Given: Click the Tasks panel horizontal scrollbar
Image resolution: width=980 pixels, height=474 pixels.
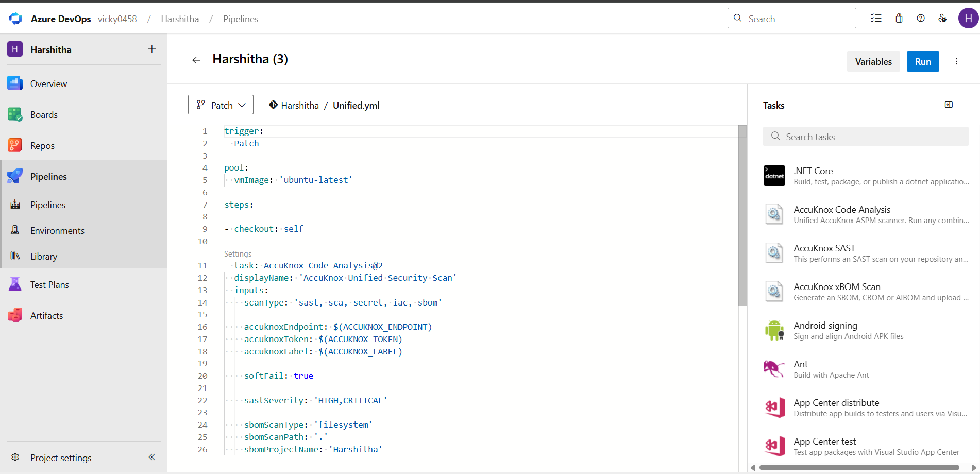Looking at the screenshot, I should point(859,468).
